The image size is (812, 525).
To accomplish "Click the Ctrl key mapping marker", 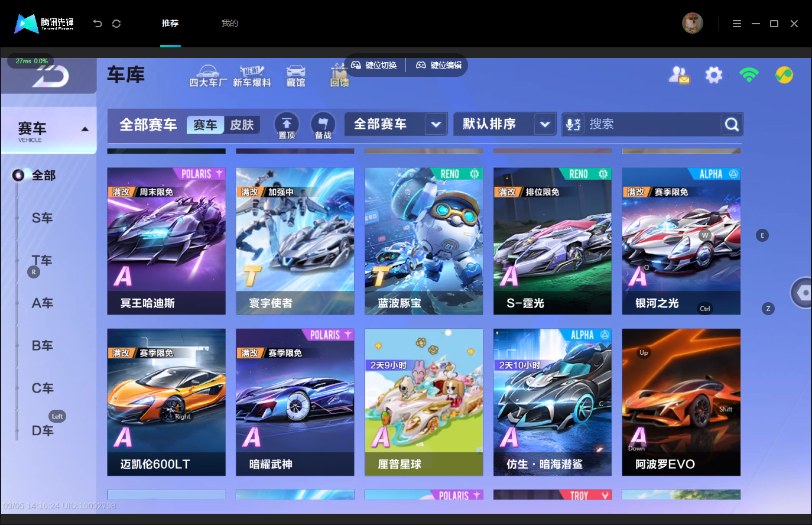I will [705, 309].
